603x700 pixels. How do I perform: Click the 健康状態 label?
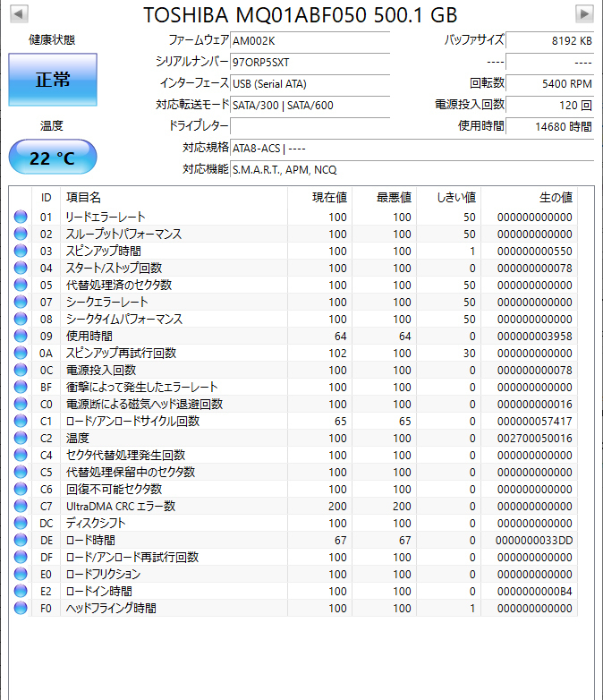click(52, 39)
